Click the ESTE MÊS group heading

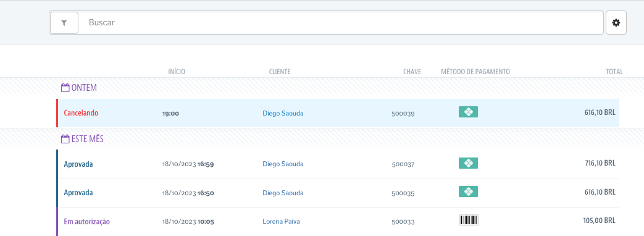(88, 139)
